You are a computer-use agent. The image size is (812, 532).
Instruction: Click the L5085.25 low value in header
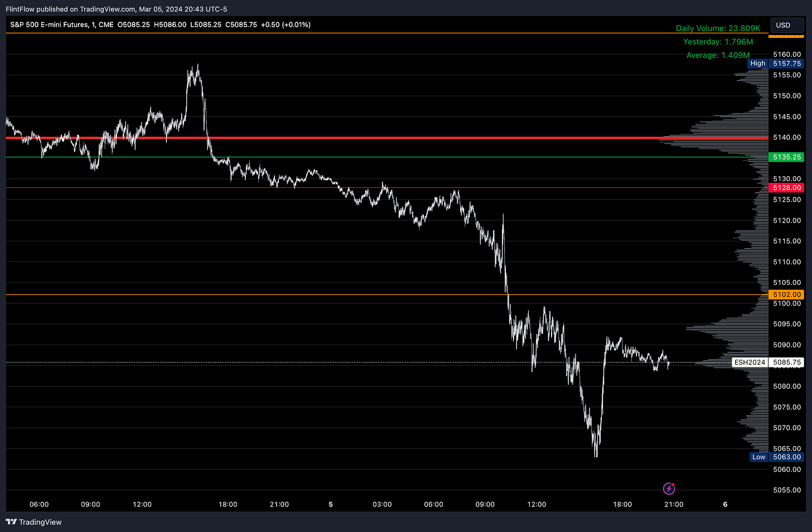[x=206, y=25]
